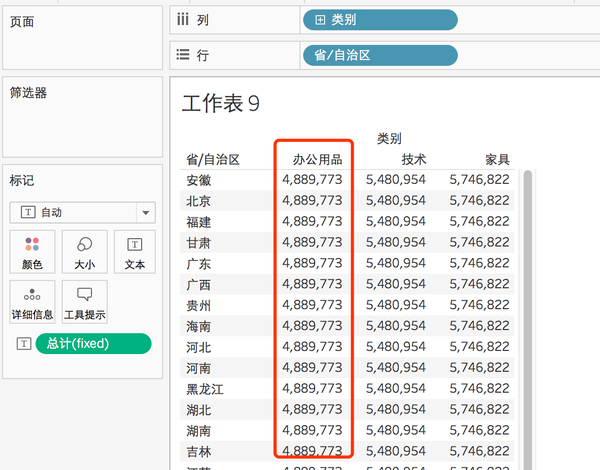Select the 安徽 row label
The image size is (600, 470).
click(x=199, y=180)
